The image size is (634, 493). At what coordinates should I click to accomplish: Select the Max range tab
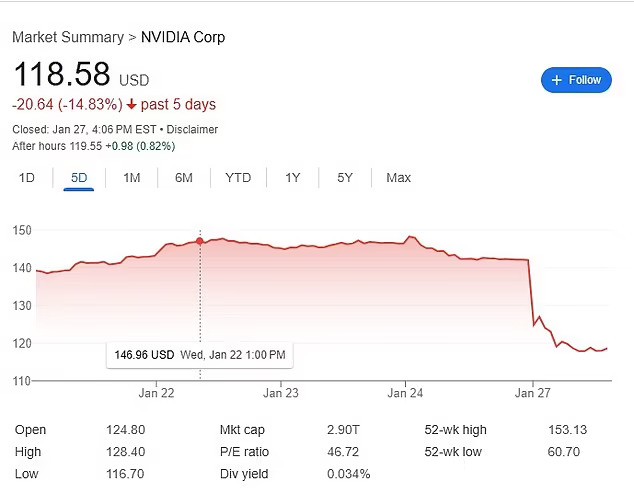398,178
